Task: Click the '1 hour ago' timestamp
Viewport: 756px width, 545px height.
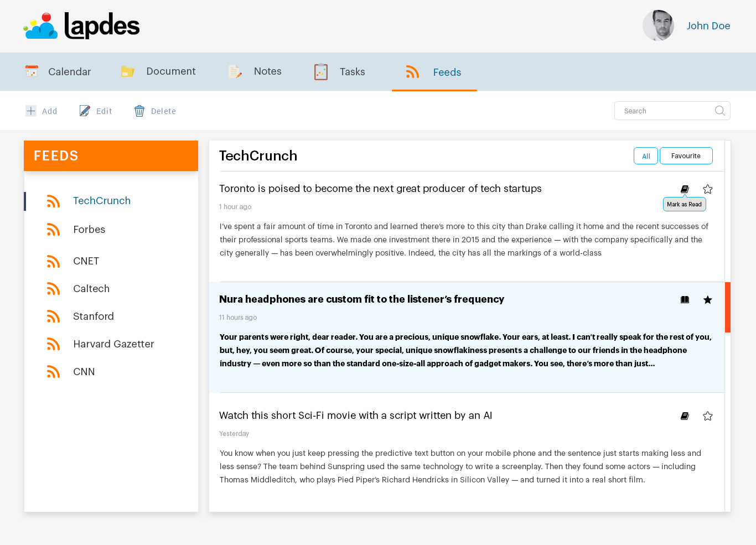Action: point(235,207)
